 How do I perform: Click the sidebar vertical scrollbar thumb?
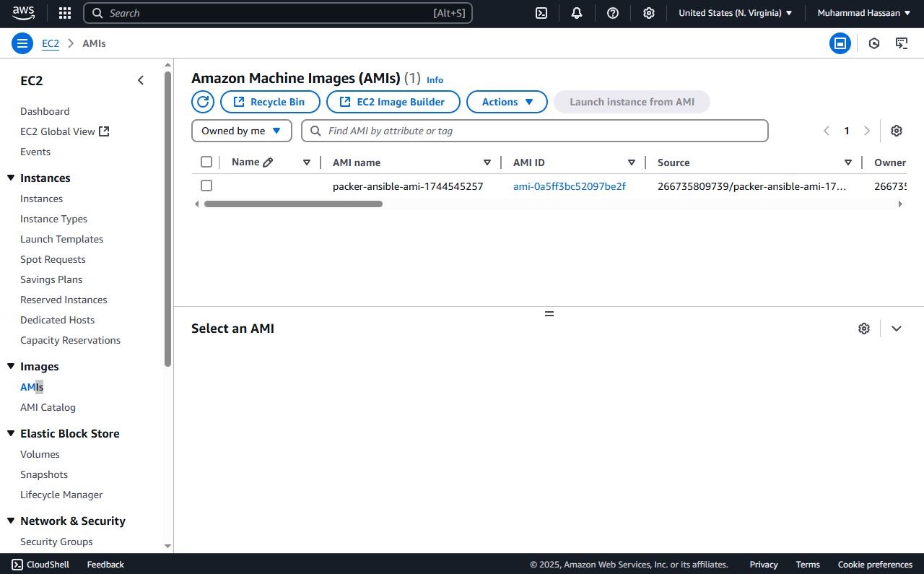click(168, 219)
